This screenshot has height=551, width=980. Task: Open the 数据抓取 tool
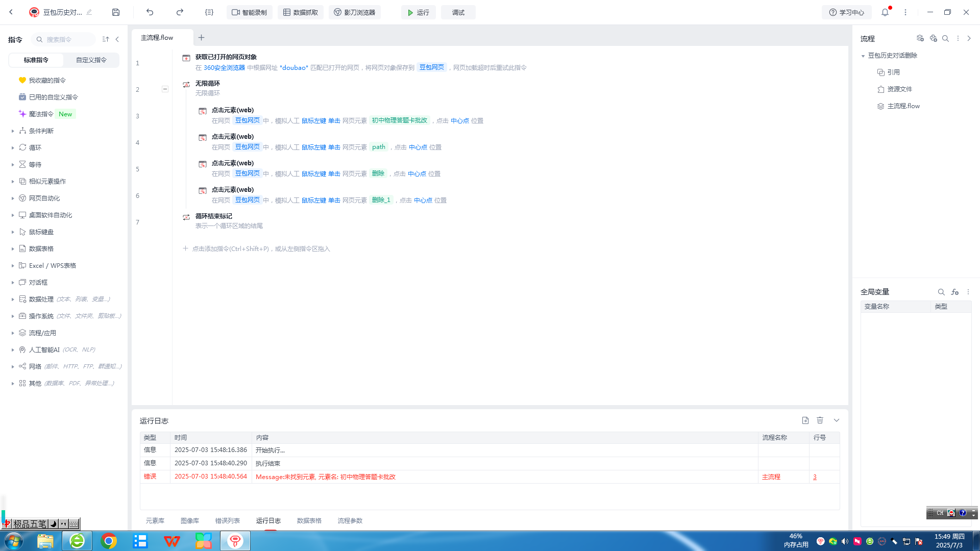point(301,12)
